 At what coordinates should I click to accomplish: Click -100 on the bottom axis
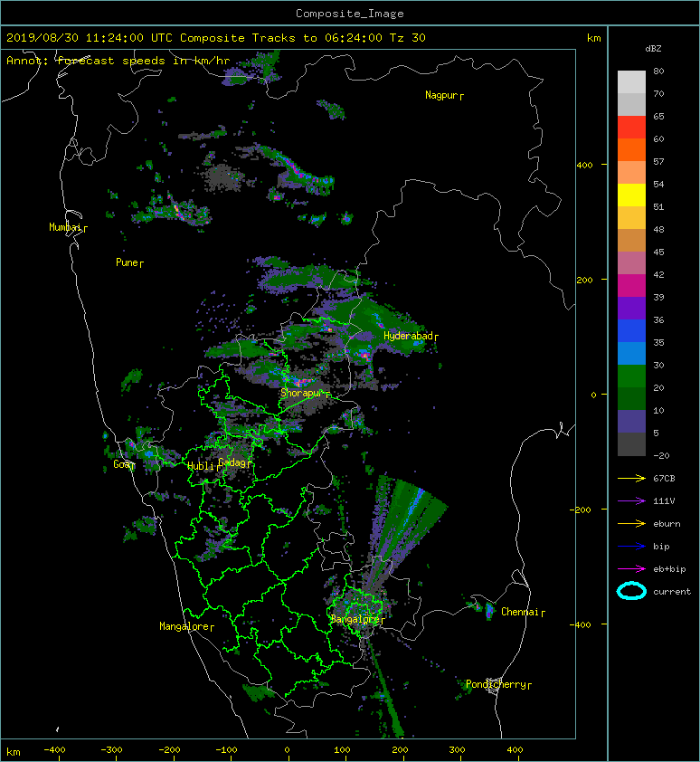(x=226, y=750)
